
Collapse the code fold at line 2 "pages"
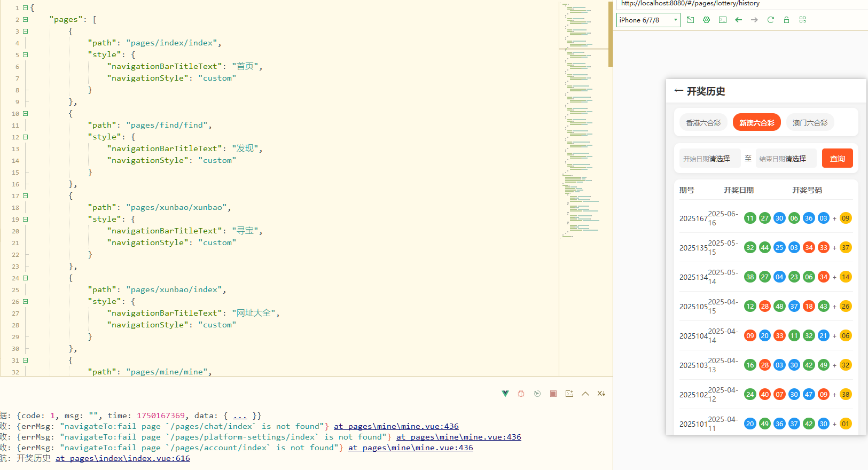pyautogui.click(x=25, y=20)
